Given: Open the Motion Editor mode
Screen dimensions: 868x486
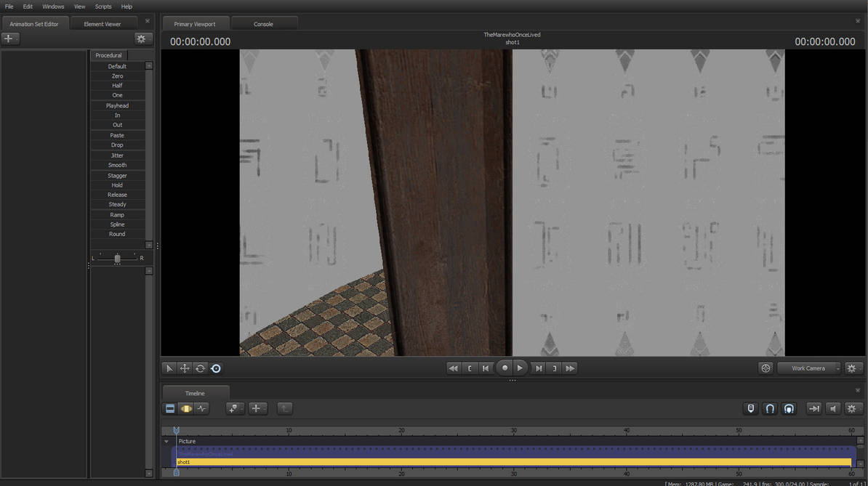Looking at the screenshot, I should click(186, 409).
